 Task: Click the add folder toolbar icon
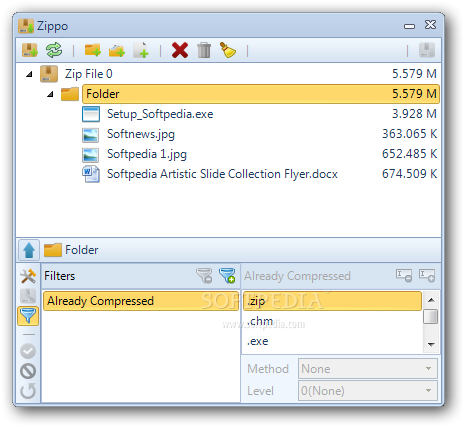[x=93, y=50]
